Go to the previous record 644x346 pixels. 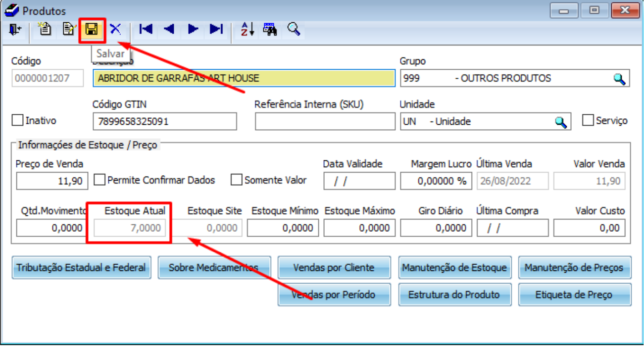pyautogui.click(x=169, y=30)
